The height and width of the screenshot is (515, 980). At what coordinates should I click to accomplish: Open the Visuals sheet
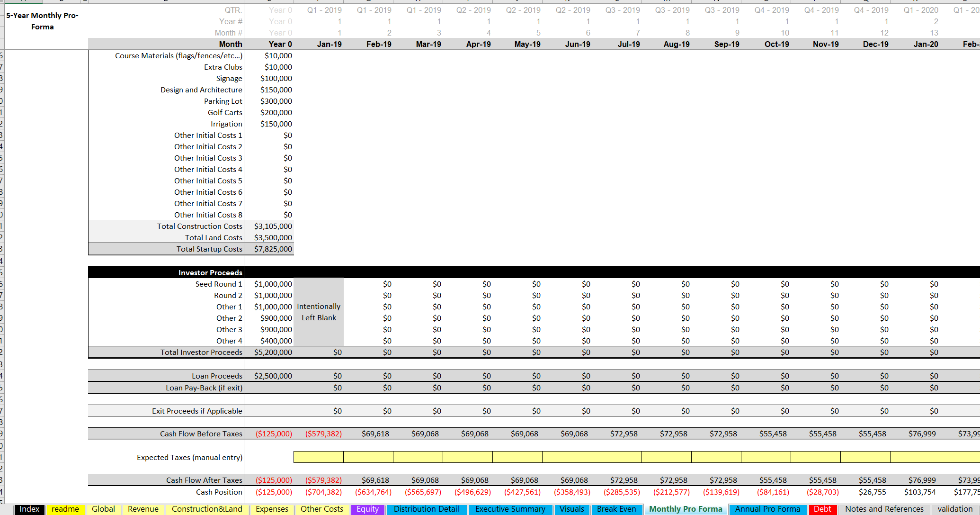click(x=572, y=509)
